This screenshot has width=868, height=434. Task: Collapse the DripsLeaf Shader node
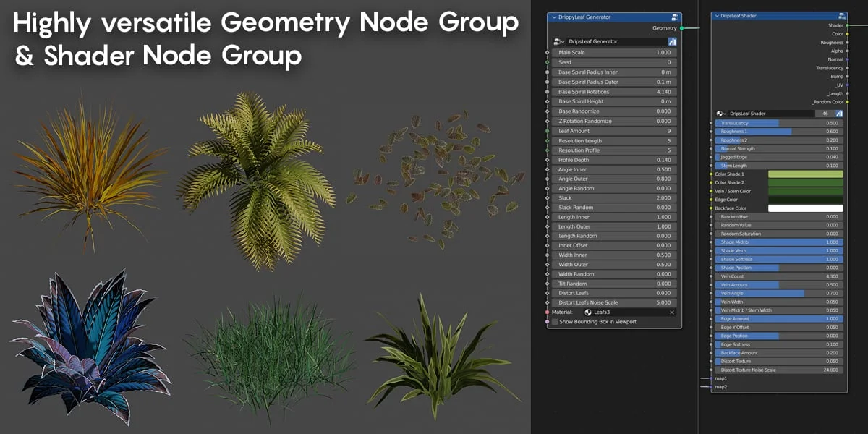717,16
